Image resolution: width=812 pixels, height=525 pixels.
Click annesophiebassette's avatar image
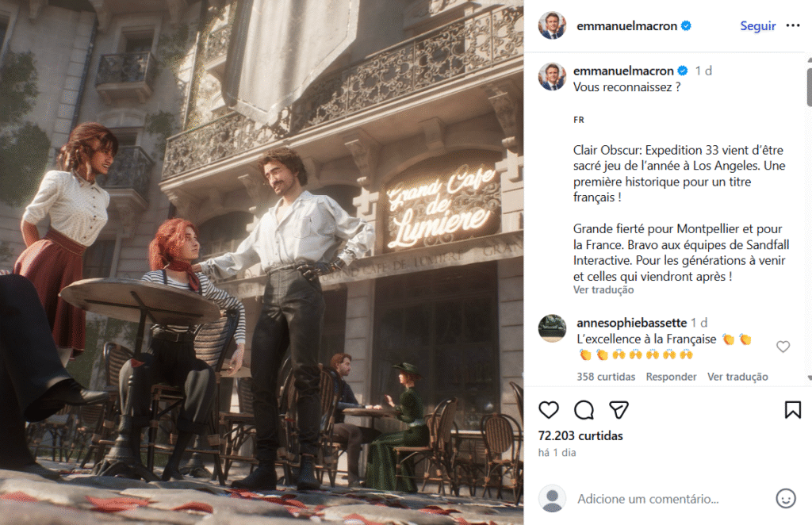[x=552, y=328]
